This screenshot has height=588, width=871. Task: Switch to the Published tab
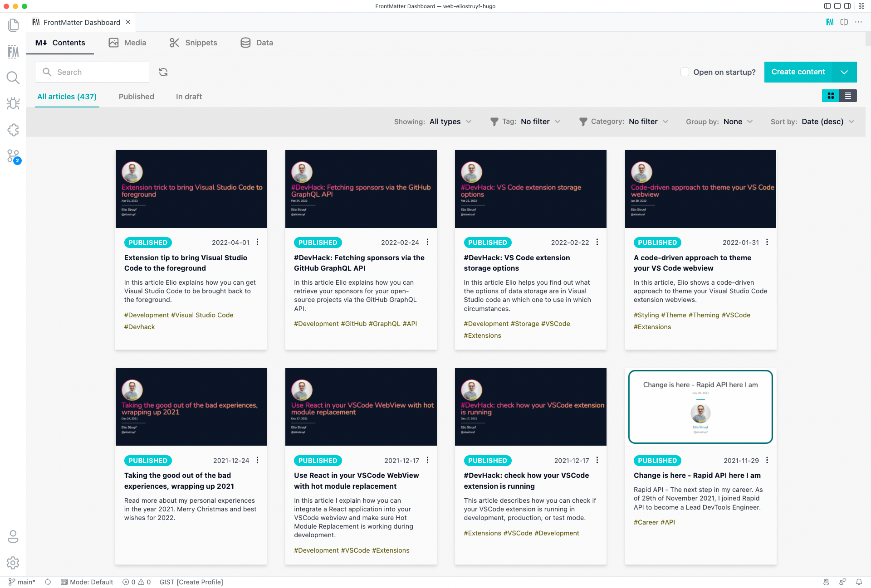136,97
